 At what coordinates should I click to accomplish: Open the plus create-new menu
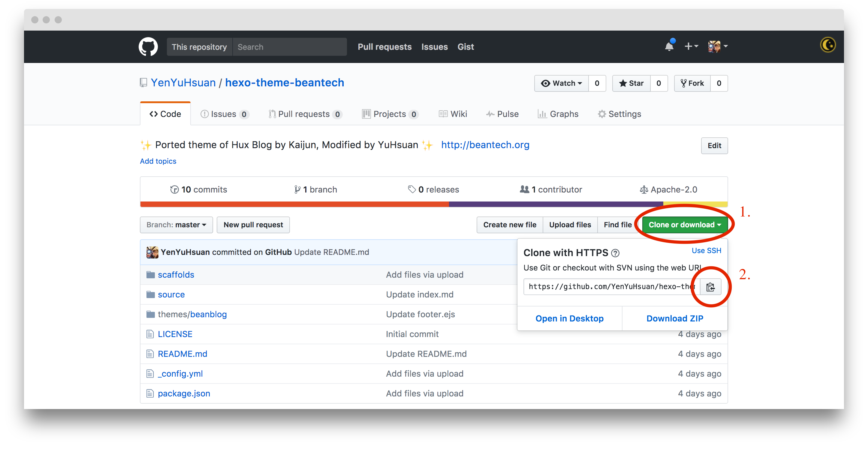(x=691, y=46)
